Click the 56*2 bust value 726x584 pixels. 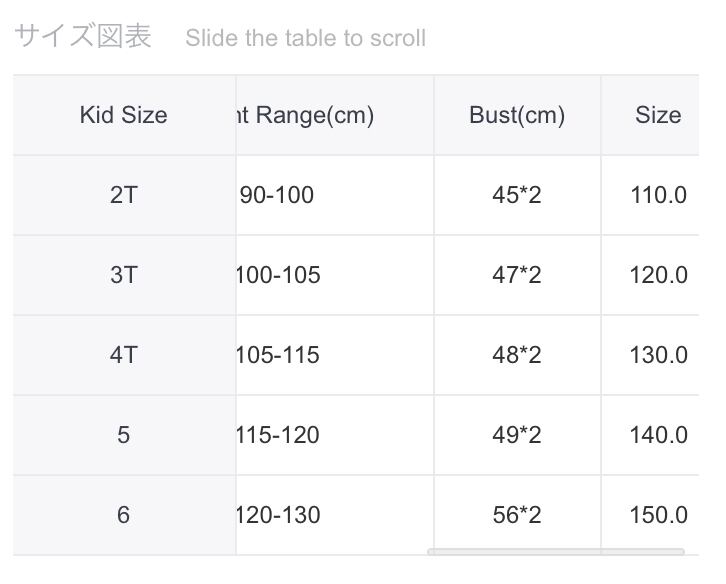click(517, 515)
